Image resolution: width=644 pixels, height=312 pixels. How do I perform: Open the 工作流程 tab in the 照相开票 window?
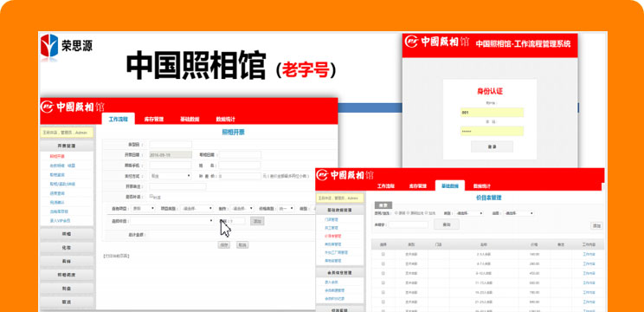pyautogui.click(x=118, y=120)
